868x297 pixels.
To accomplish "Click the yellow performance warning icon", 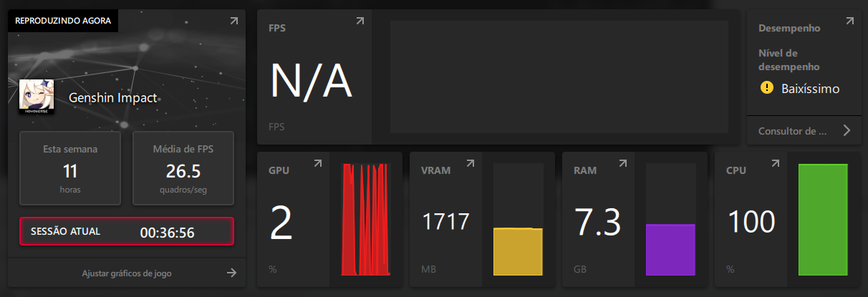I will pyautogui.click(x=767, y=88).
